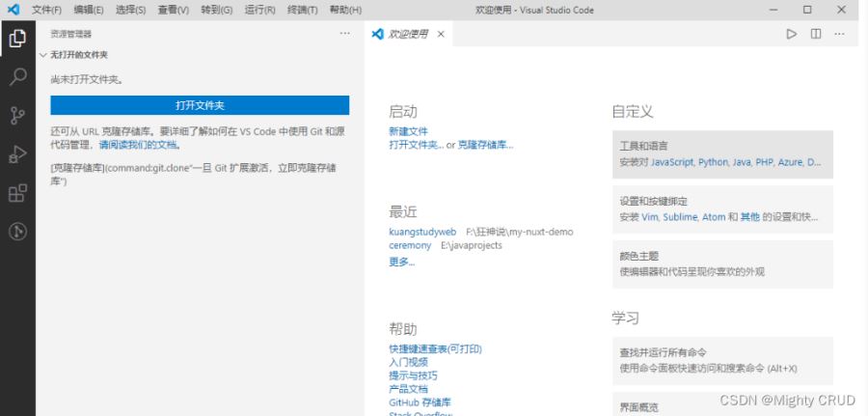
Task: Click the blue 打开文件夹 button
Action: (x=200, y=105)
